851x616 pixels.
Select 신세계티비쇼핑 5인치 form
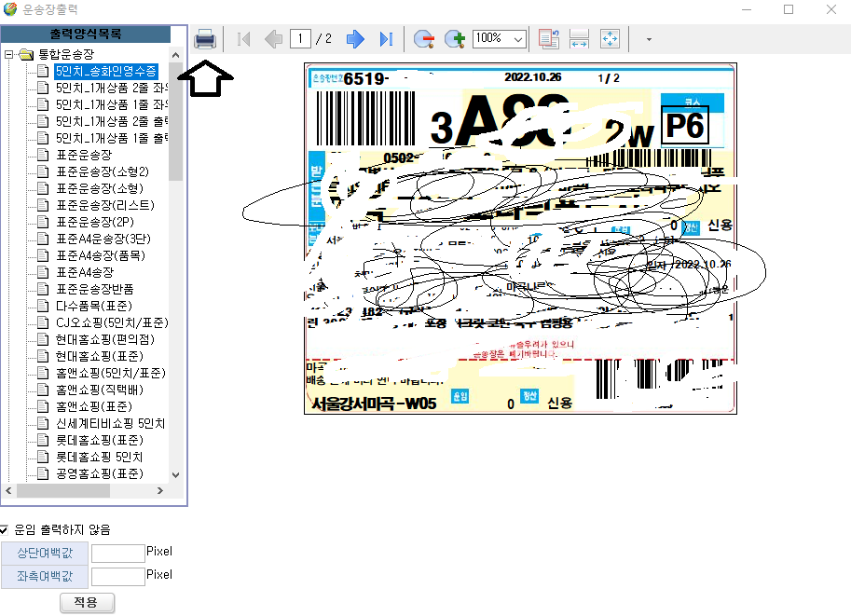111,423
